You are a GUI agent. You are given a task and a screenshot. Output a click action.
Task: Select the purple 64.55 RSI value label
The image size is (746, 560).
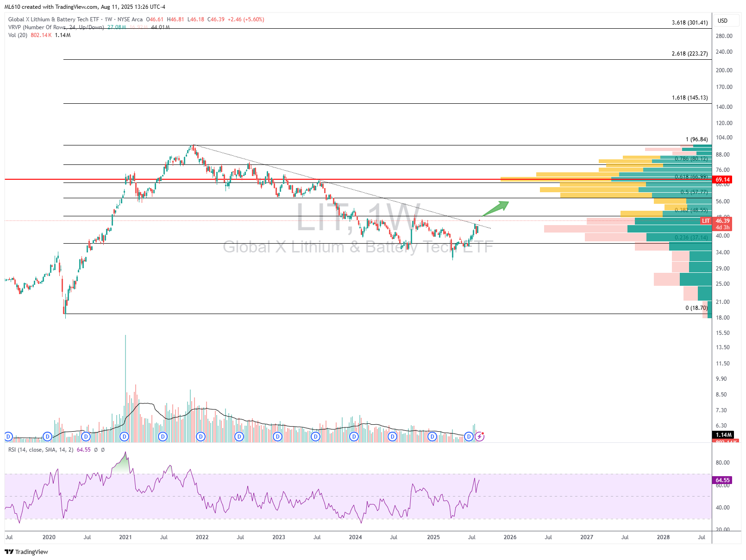click(x=722, y=480)
